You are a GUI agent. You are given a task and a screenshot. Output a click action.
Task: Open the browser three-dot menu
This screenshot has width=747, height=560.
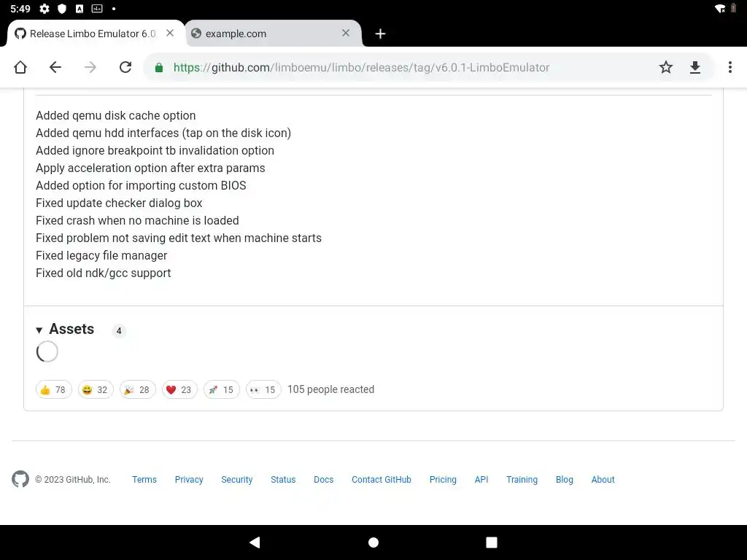point(729,67)
